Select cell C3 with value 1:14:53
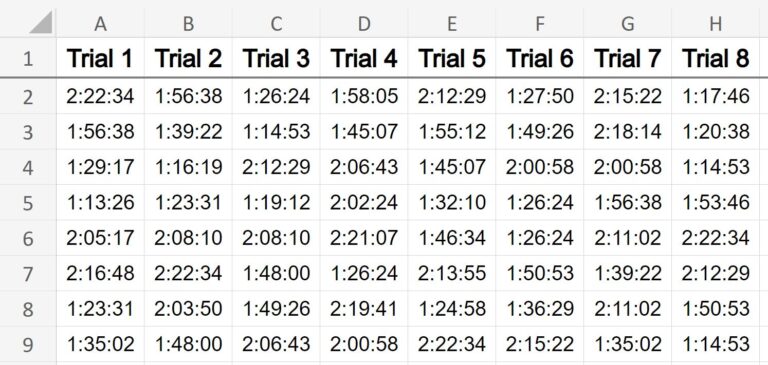768x365 pixels. [x=276, y=131]
